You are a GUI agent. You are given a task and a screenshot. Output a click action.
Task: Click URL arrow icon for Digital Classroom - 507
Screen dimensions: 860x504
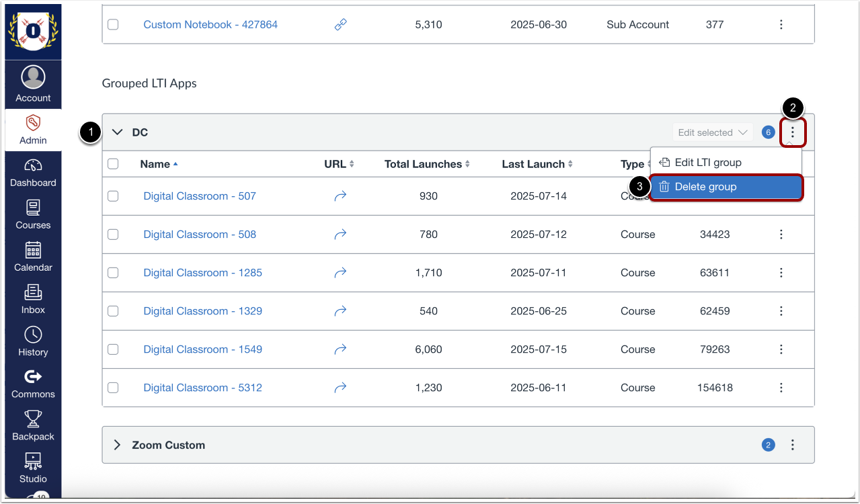pyautogui.click(x=340, y=196)
